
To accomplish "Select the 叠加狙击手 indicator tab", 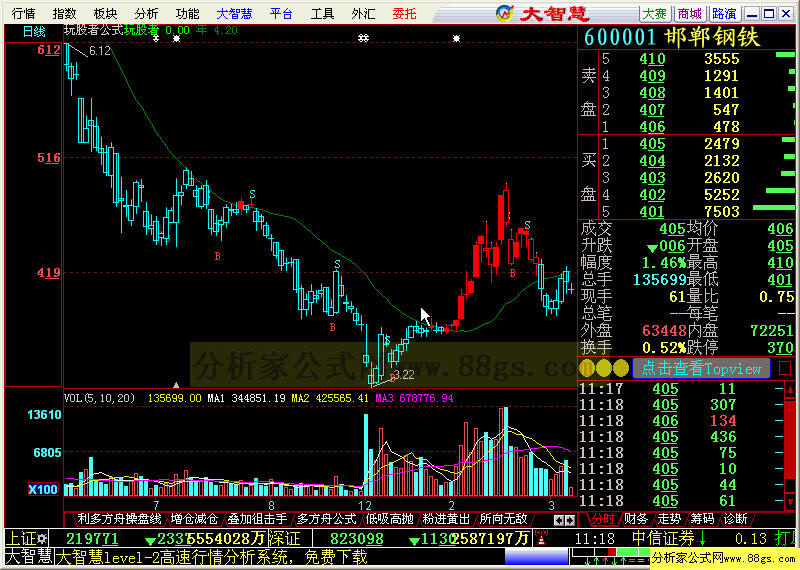I will (257, 519).
